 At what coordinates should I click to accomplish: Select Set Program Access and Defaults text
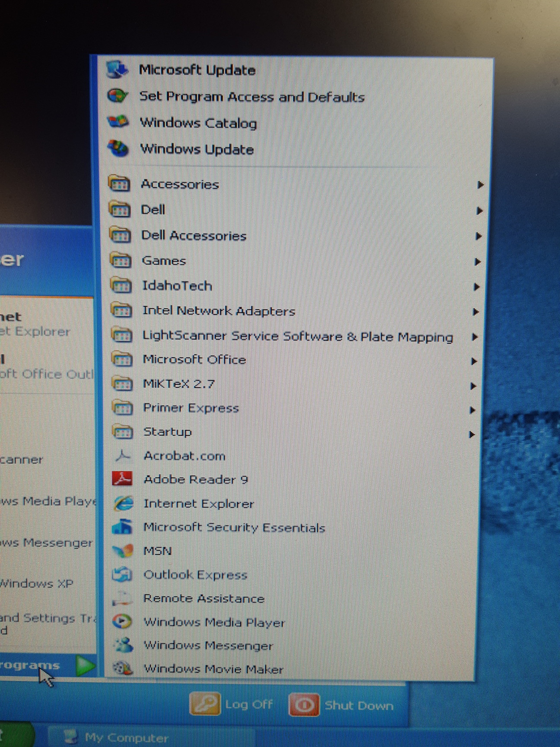252,96
